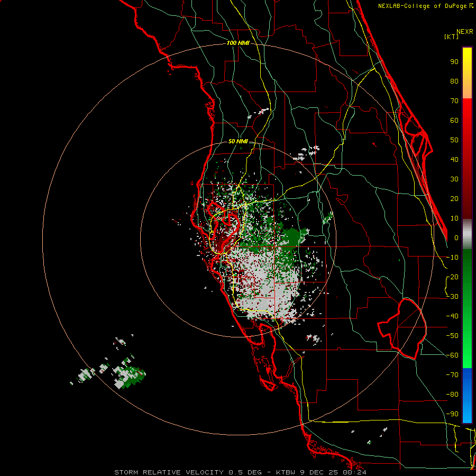Select the -40 value on the velocity scale
The width and height of the screenshot is (476, 476).
(452, 316)
